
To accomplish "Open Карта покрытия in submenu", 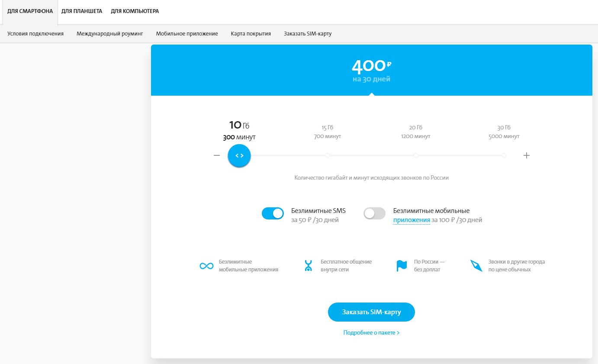I will click(251, 34).
